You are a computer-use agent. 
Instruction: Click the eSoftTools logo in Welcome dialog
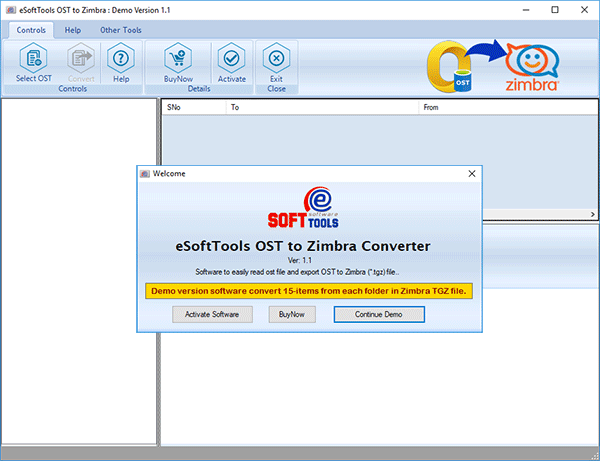303,208
